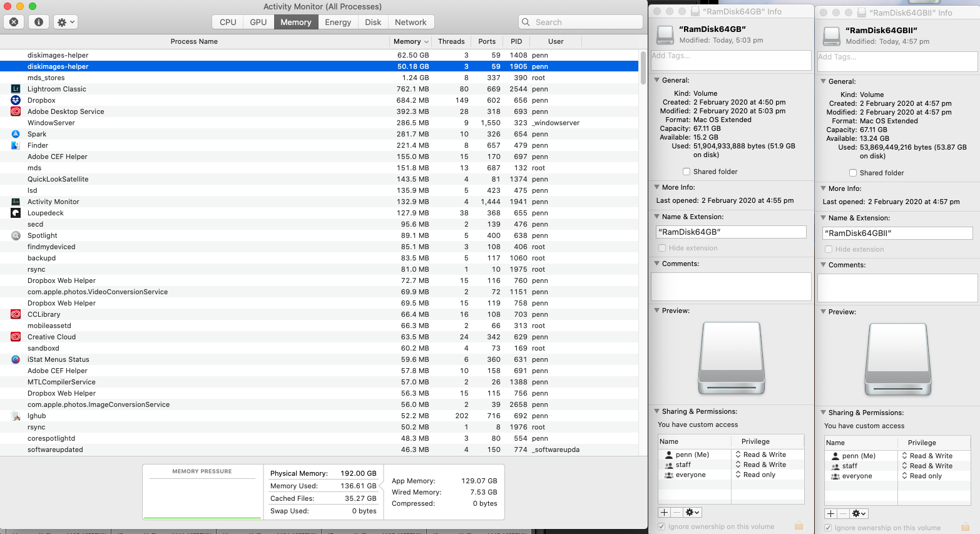The image size is (980, 534).
Task: Open the Energy tab
Action: [338, 22]
